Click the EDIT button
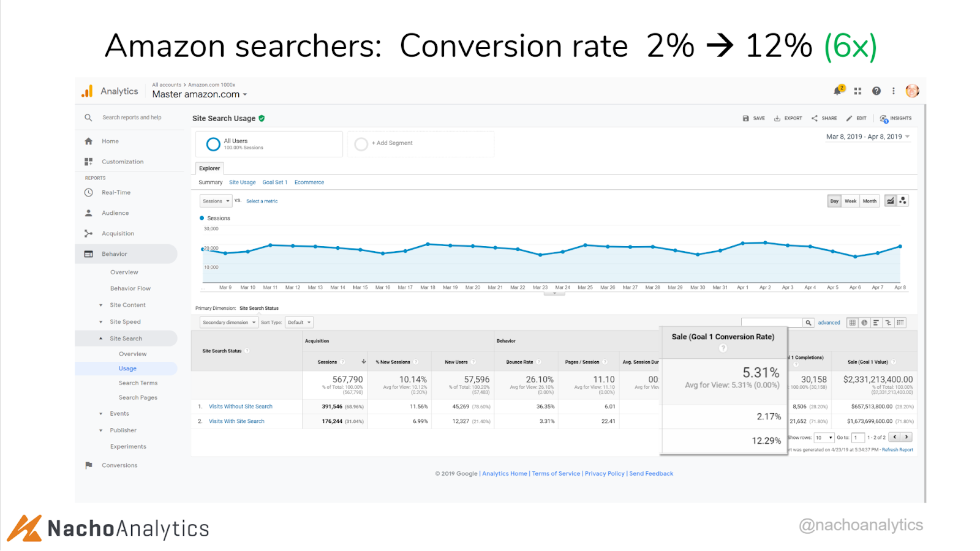 point(856,118)
